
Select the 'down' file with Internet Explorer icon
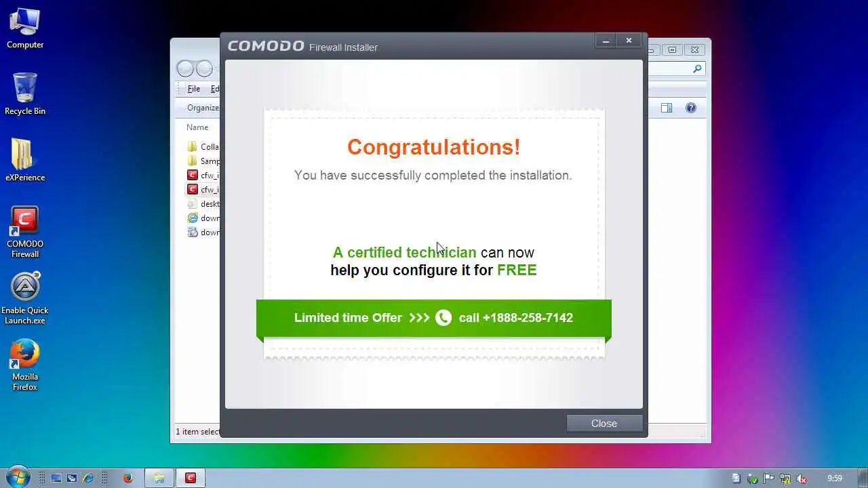(x=203, y=218)
